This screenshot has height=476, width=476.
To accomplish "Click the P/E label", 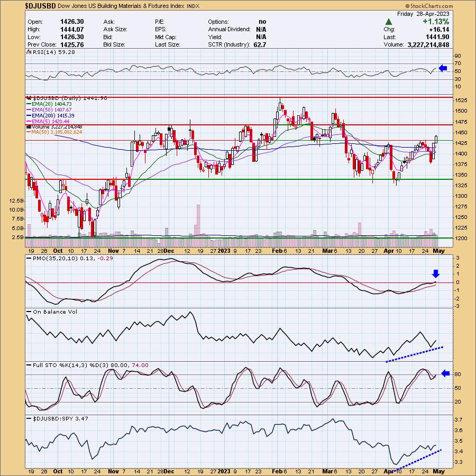I will coord(159,22).
